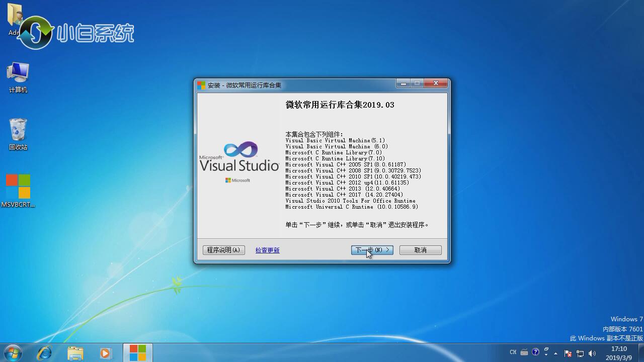Click the installer title bar window icon
The height and width of the screenshot is (362, 644).
click(x=201, y=85)
